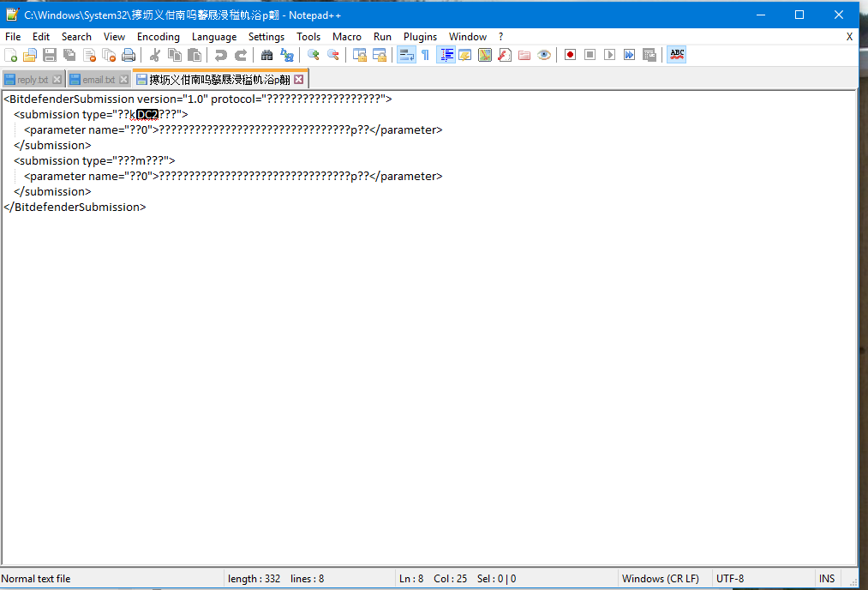
Task: Zoom in using the toolbar magnifier
Action: [x=314, y=55]
